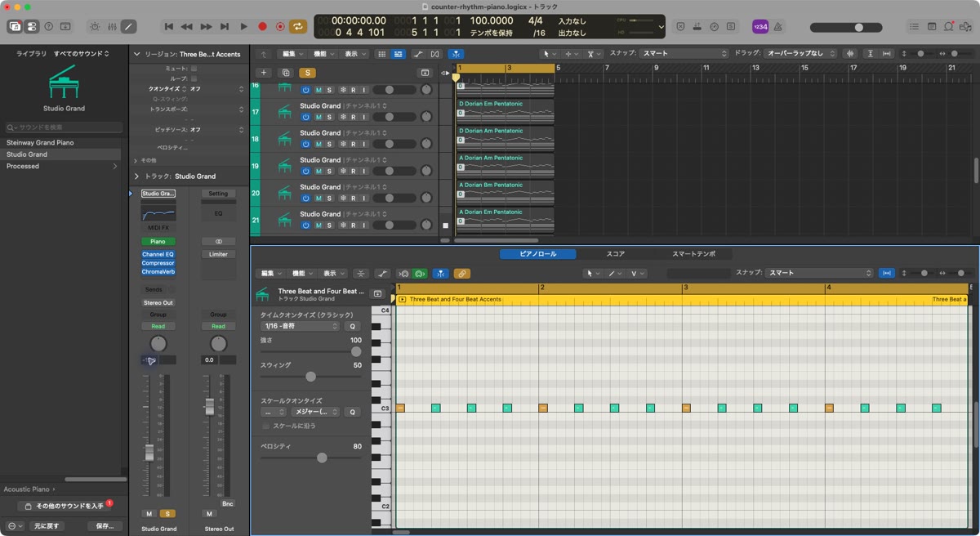This screenshot has height=536, width=980.
Task: Click その他のサウンドを入手 button
Action: pos(65,507)
